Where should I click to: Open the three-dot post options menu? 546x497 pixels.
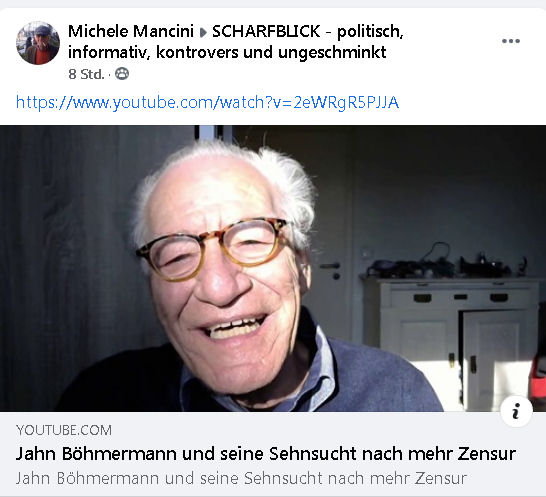(511, 41)
